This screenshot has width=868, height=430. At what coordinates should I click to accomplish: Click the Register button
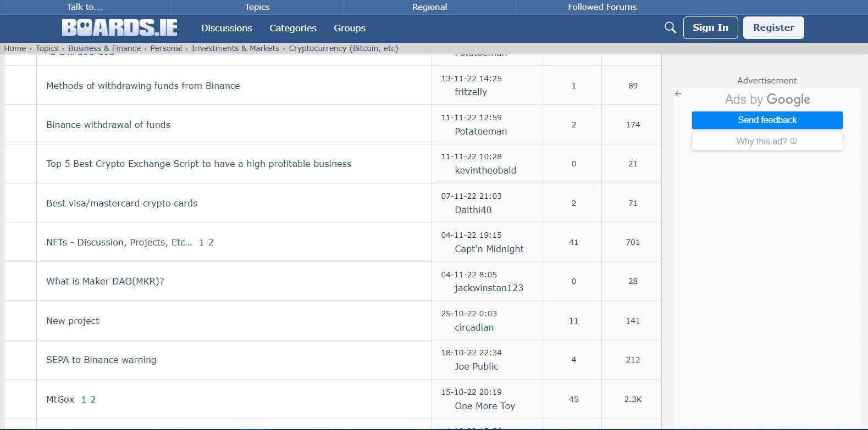coord(773,27)
